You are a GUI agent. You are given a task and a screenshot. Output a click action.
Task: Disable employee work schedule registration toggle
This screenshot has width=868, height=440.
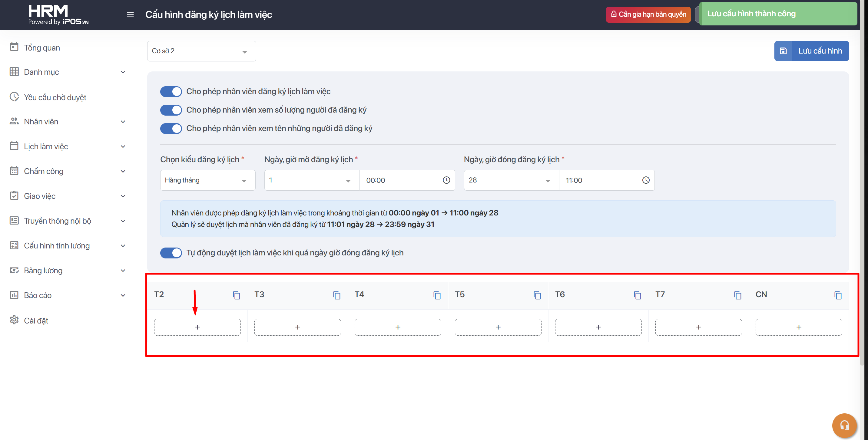[171, 92]
